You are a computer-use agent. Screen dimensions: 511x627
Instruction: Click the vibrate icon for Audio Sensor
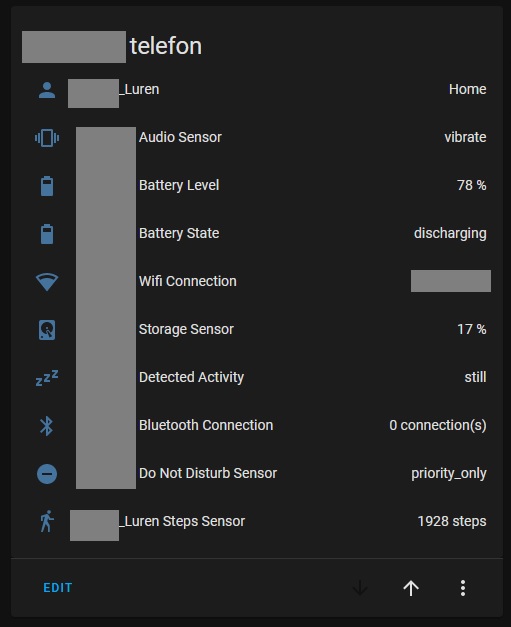[x=47, y=138]
